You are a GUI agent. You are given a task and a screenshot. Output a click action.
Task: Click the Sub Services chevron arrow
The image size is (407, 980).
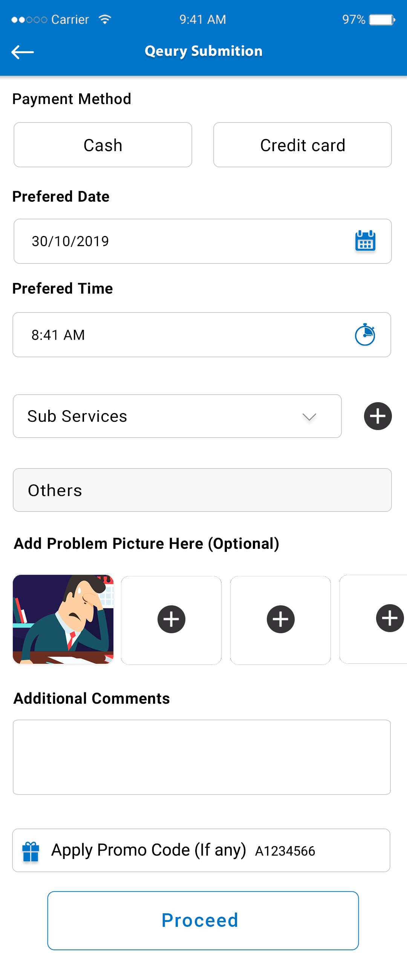[309, 417]
